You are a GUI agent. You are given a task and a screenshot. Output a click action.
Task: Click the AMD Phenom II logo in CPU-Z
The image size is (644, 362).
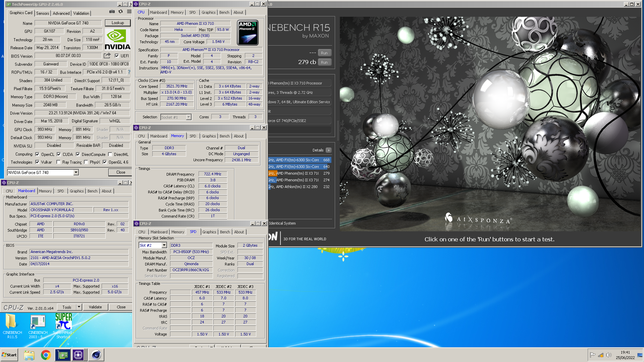[x=248, y=33]
